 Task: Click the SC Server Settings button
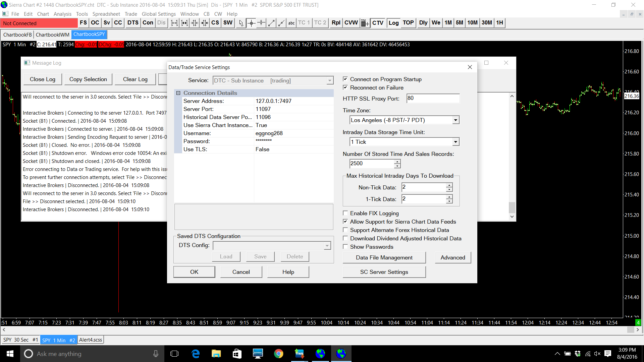(384, 272)
